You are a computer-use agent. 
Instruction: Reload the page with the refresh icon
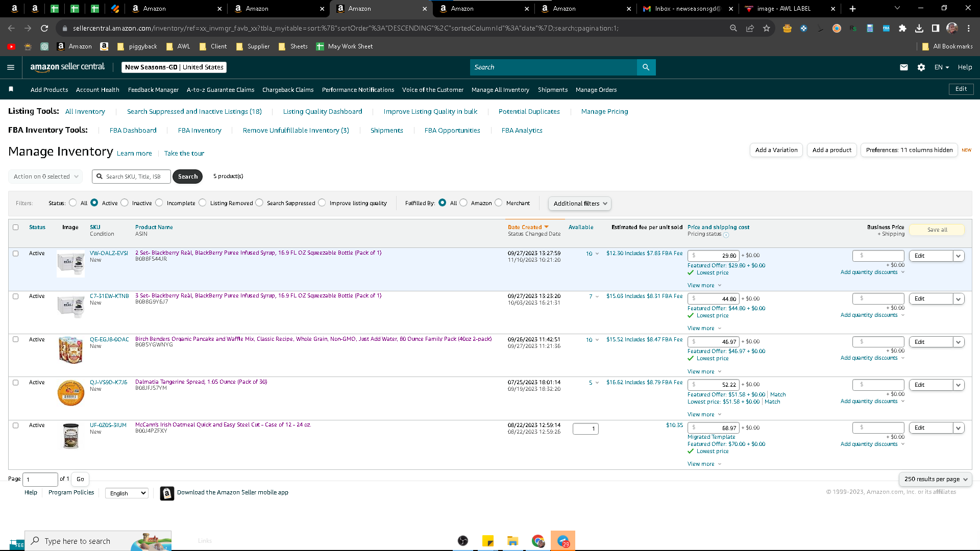tap(44, 29)
